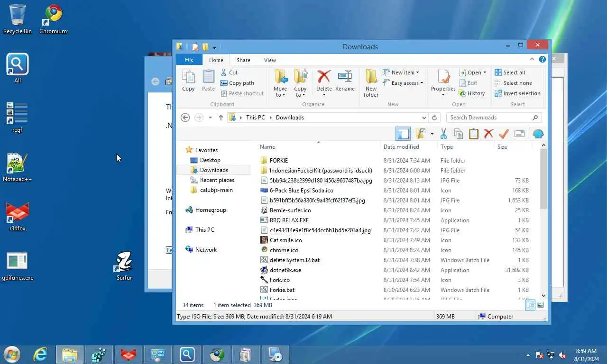Sort by Date modified column header

point(409,147)
